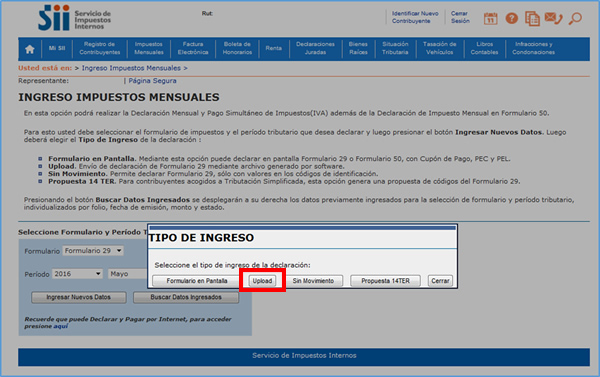Choose Propuesta 14TER button

[385, 281]
